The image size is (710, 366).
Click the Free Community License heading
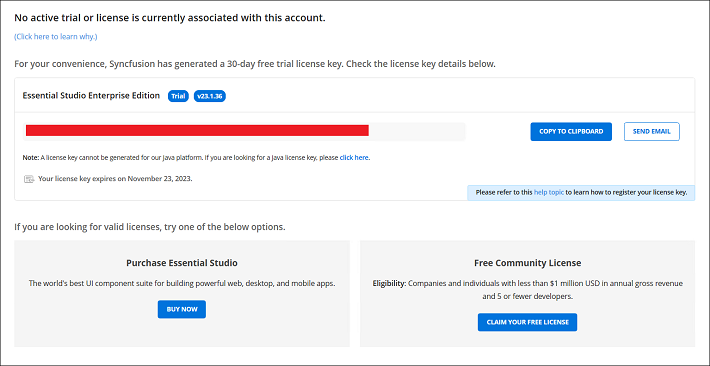[x=528, y=263]
